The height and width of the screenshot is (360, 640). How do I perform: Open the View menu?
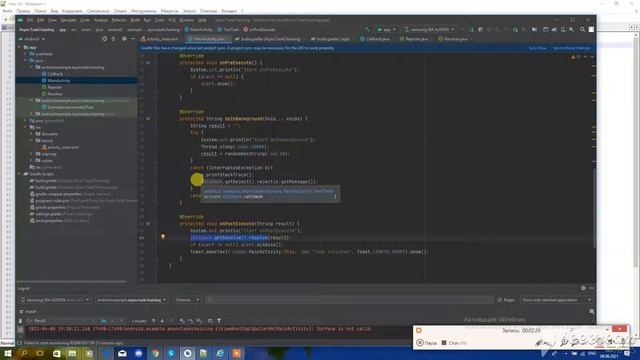point(53,20)
